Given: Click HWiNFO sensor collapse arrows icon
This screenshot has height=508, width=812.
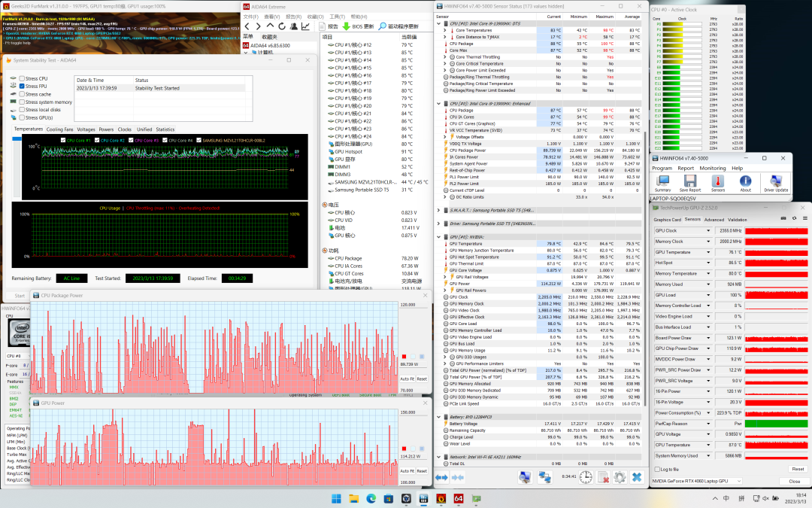Looking at the screenshot, I should click(458, 477).
